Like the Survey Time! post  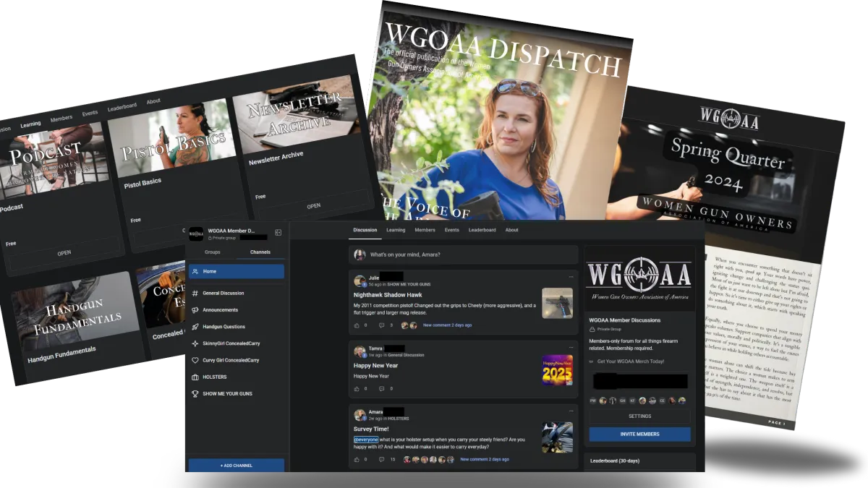click(357, 459)
